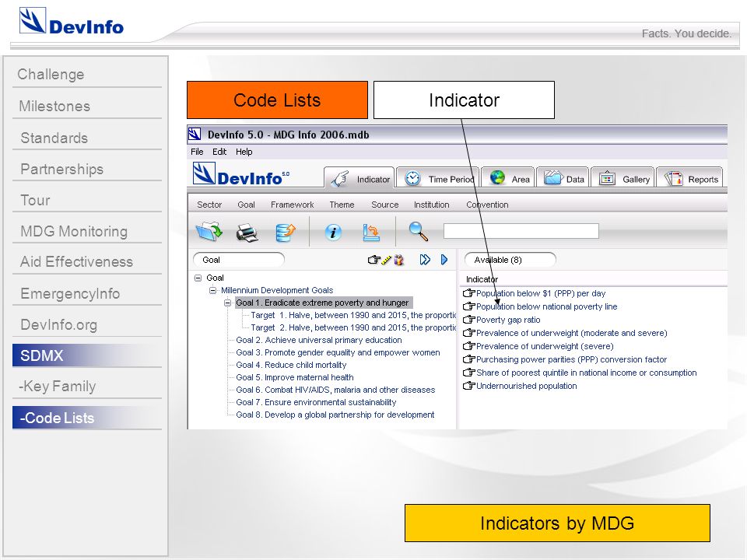
Task: Select Population below national poverty line indicator
Action: [x=546, y=306]
